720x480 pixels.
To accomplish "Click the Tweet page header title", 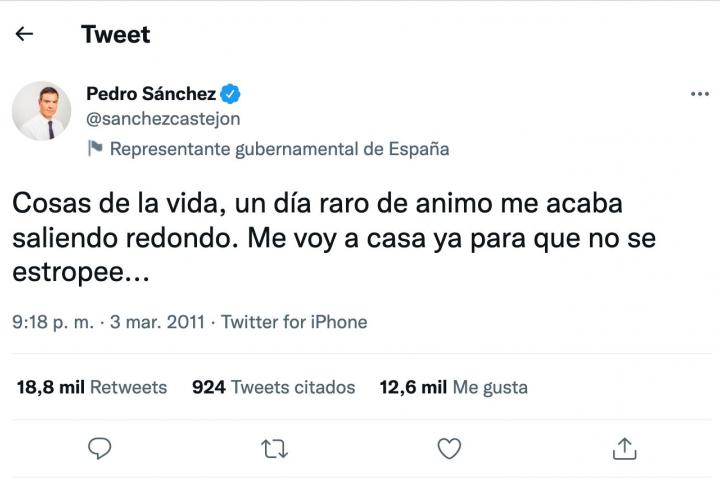I will tap(115, 34).
